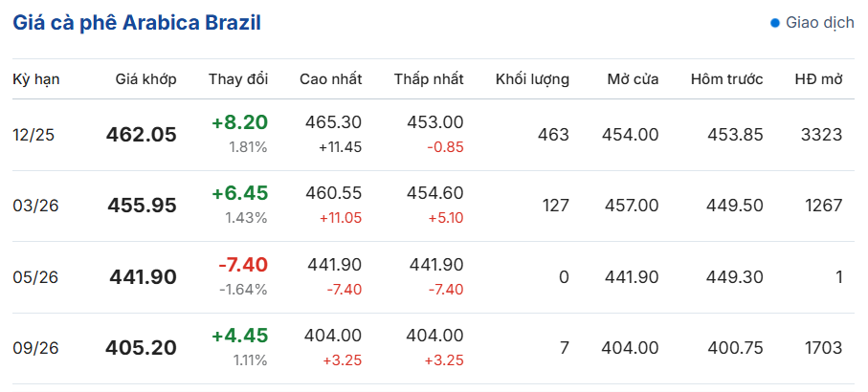The height and width of the screenshot is (392, 868).
Task: Click the 405.20 matched price
Action: coord(142,348)
